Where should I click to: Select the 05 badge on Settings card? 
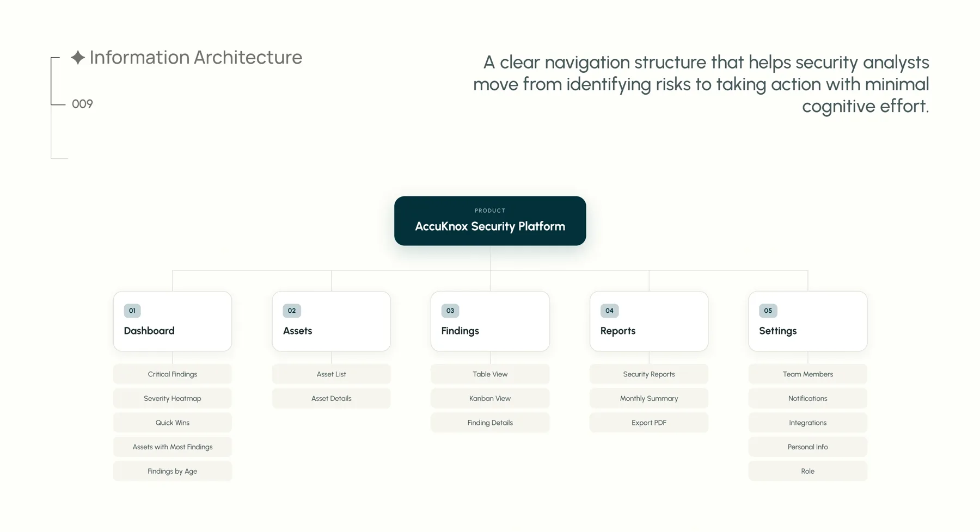768,311
